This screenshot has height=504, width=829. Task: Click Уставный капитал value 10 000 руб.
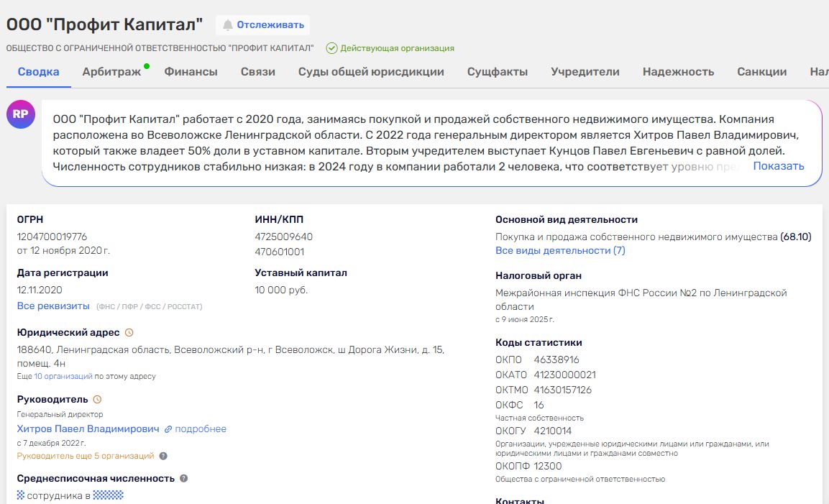tap(281, 290)
